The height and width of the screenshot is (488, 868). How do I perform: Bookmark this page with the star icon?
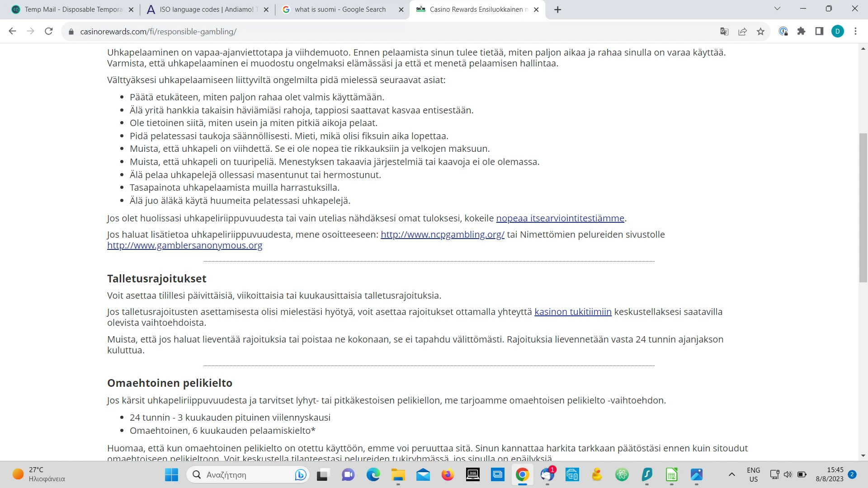(760, 31)
